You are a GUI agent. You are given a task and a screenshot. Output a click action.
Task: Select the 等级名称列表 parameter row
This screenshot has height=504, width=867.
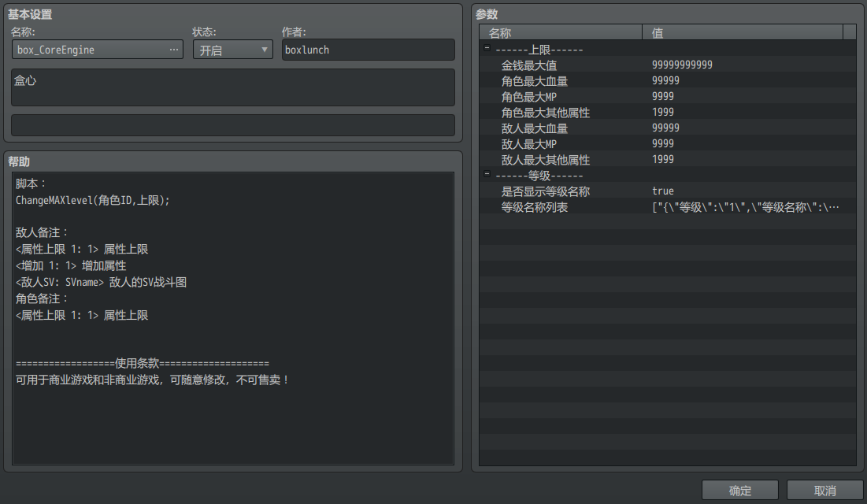668,207
